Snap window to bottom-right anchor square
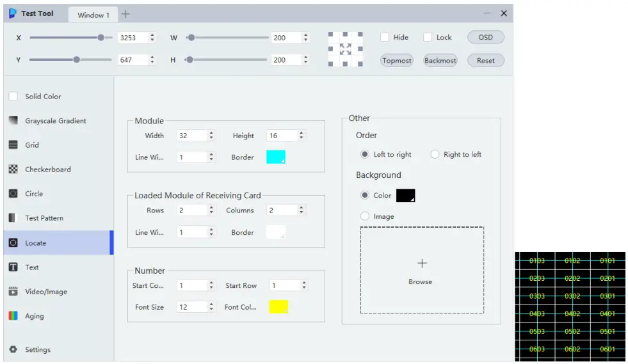The width and height of the screenshot is (628, 364). coord(360,64)
